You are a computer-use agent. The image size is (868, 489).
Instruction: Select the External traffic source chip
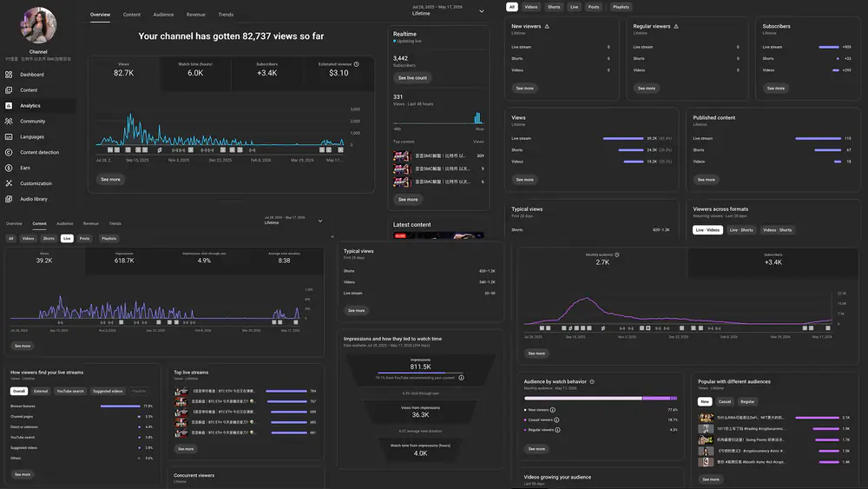click(41, 391)
